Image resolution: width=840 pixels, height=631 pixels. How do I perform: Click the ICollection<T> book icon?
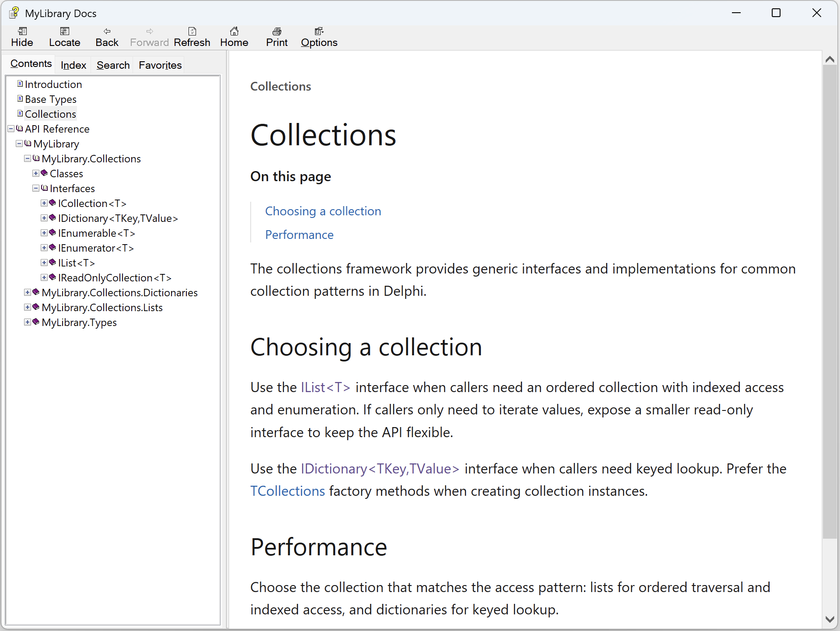52,203
